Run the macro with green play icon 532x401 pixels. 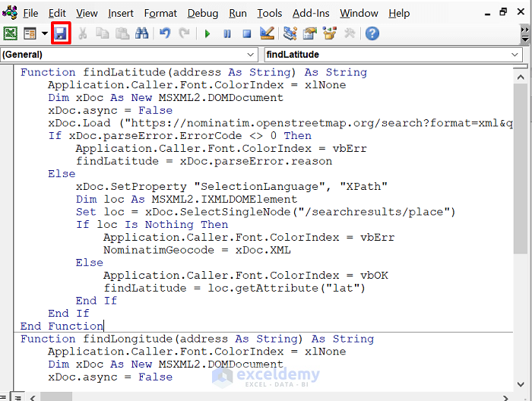[207, 33]
